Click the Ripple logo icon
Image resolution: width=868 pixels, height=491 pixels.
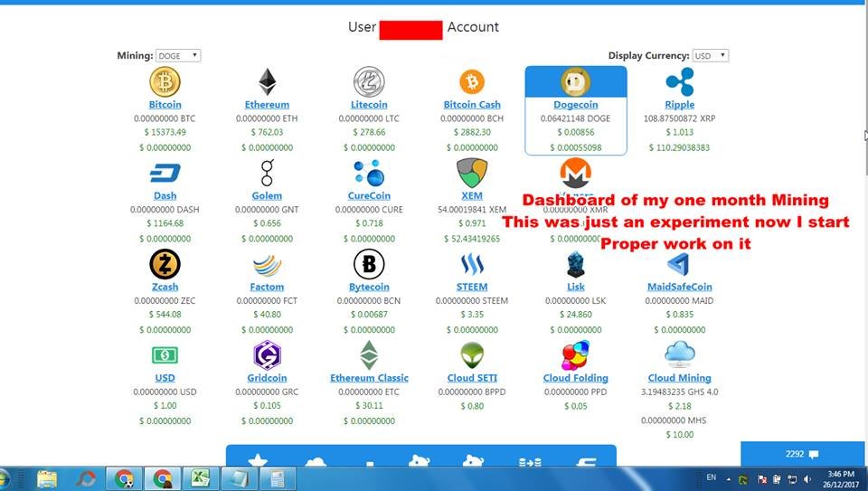pyautogui.click(x=680, y=82)
